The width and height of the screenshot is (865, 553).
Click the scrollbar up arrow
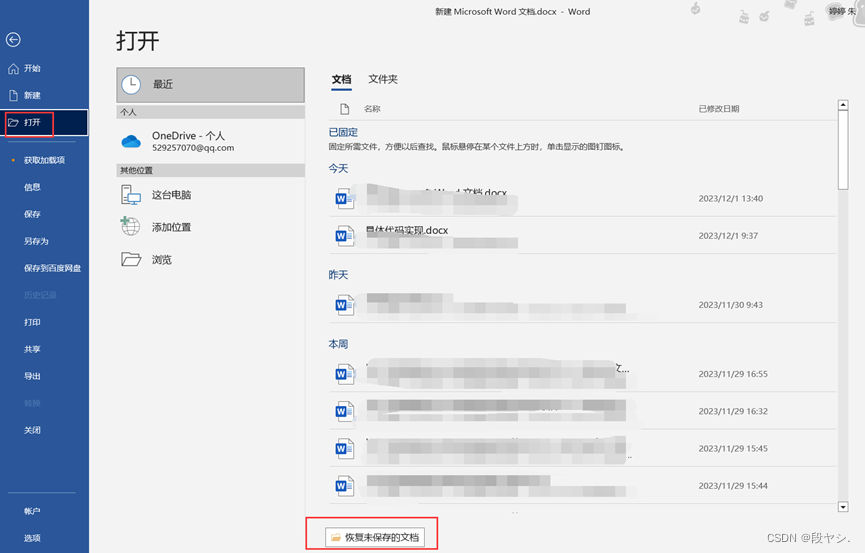click(843, 105)
